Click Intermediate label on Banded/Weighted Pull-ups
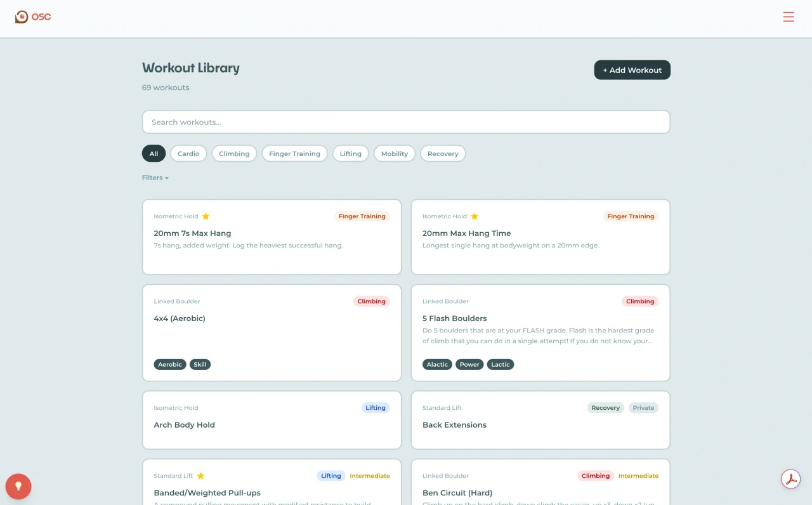Viewport: 812px width, 505px height. click(x=370, y=476)
